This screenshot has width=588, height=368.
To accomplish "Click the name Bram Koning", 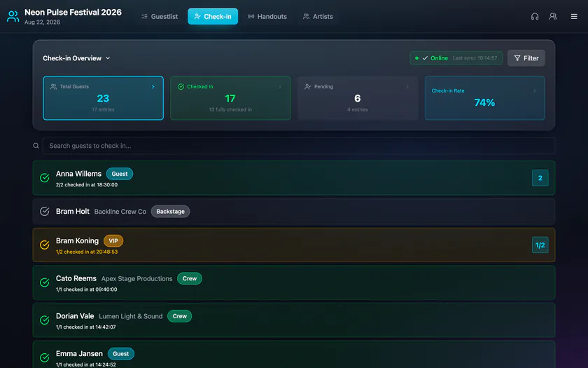I will point(77,240).
